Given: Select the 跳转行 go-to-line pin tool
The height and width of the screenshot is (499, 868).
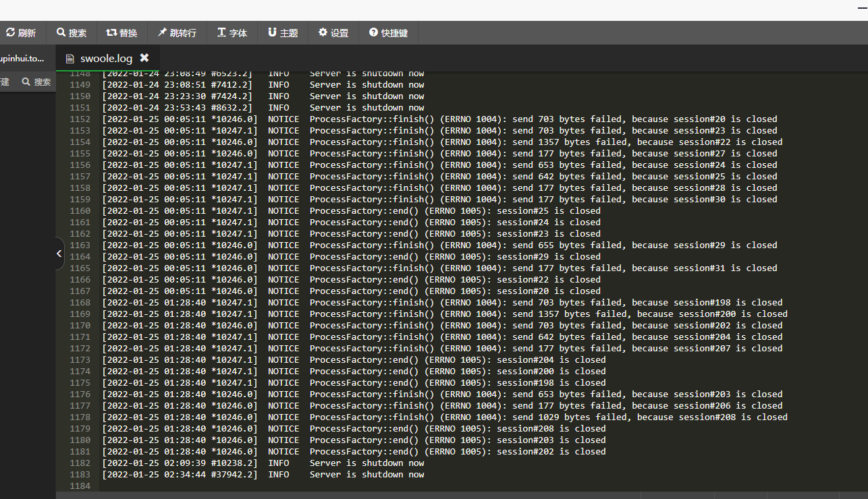Looking at the screenshot, I should 177,32.
